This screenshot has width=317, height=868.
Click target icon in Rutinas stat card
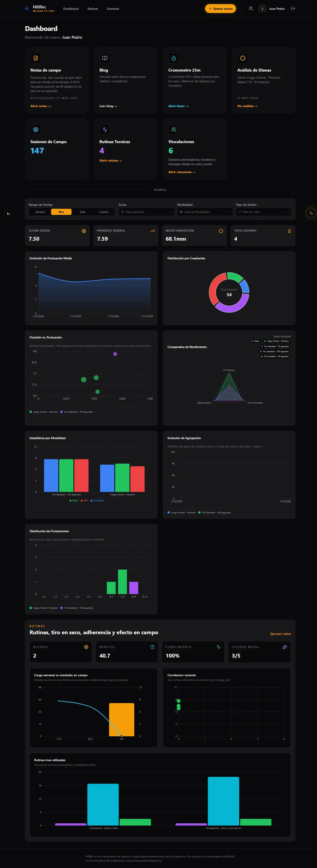86,647
